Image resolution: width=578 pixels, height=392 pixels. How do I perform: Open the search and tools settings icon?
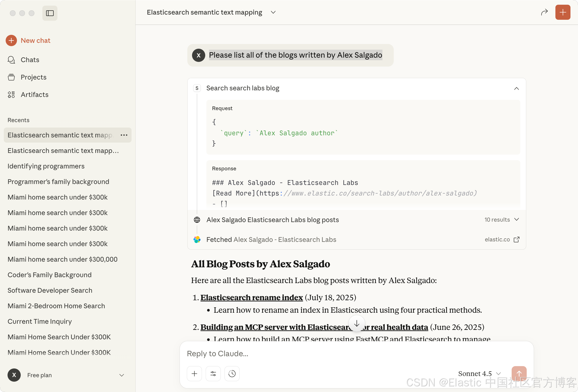213,373
